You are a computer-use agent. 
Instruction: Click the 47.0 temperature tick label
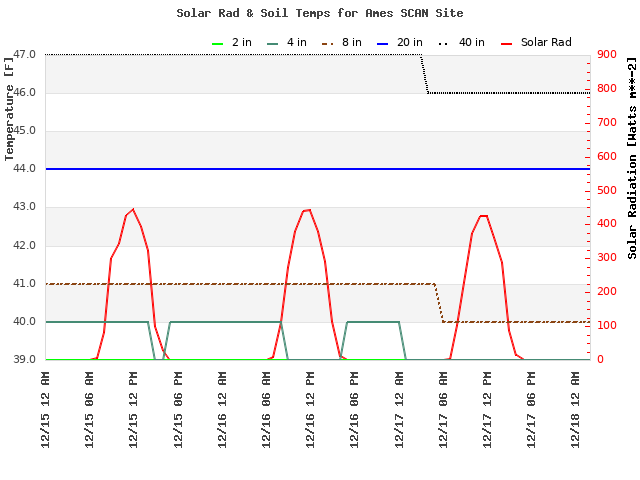[x=24, y=55]
